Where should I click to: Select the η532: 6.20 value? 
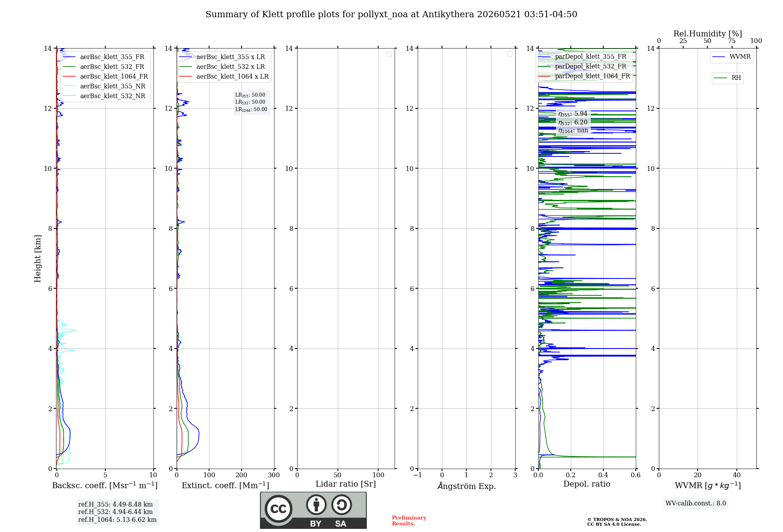(573, 122)
